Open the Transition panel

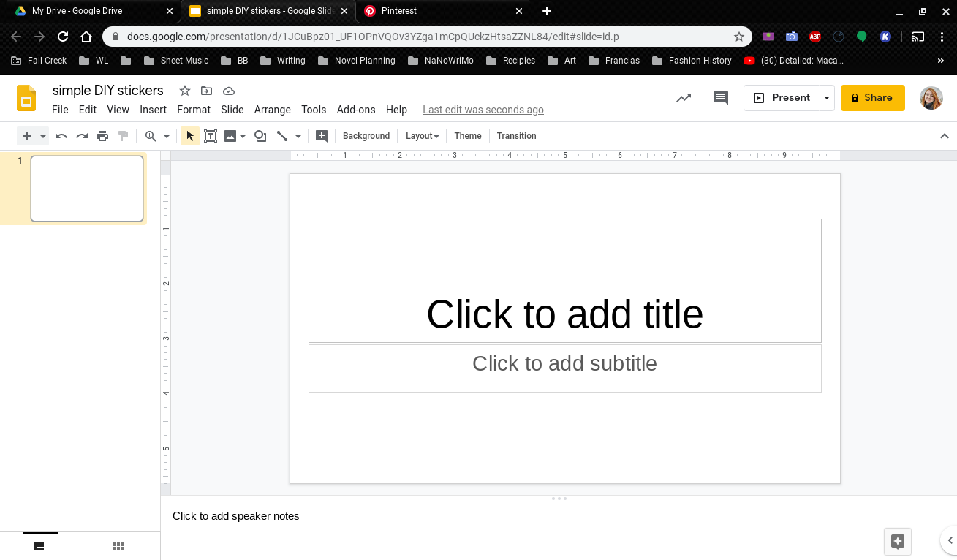pyautogui.click(x=516, y=135)
